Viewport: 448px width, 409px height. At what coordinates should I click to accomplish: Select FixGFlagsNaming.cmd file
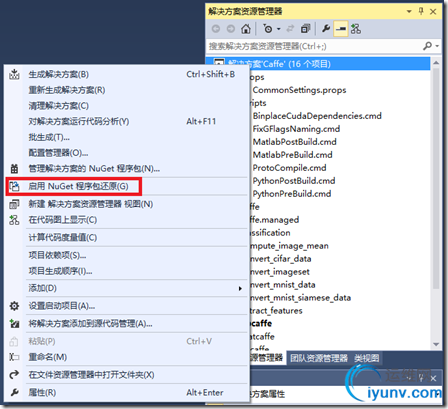pyautogui.click(x=296, y=129)
